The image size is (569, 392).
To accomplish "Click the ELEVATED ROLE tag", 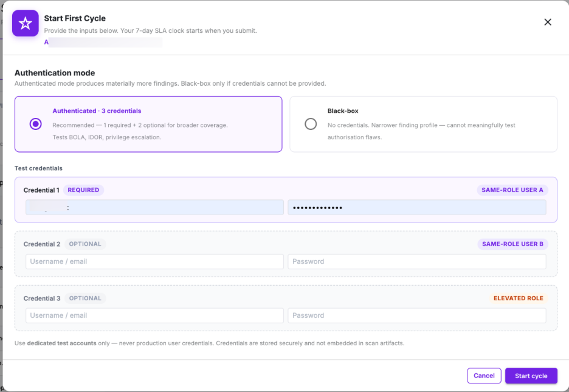I will pos(518,298).
